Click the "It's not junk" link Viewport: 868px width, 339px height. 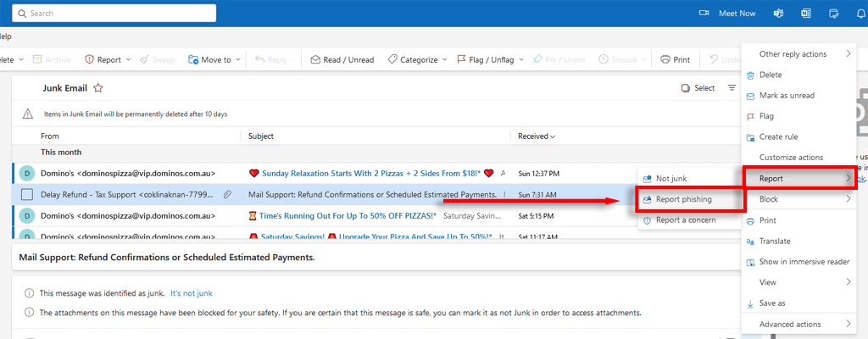[x=191, y=293]
